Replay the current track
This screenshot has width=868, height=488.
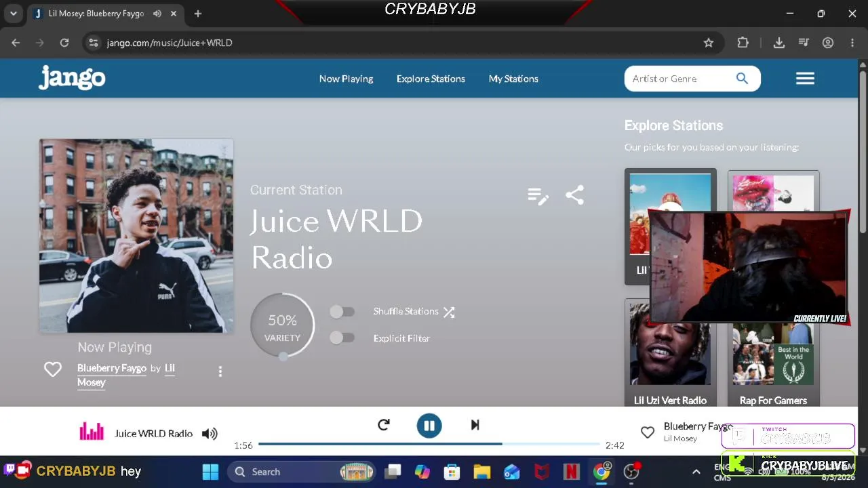(384, 425)
